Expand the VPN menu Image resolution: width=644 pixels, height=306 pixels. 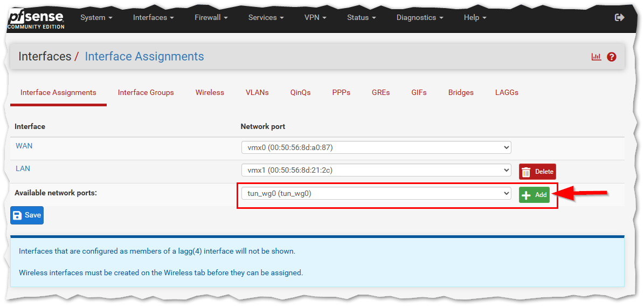coord(315,17)
